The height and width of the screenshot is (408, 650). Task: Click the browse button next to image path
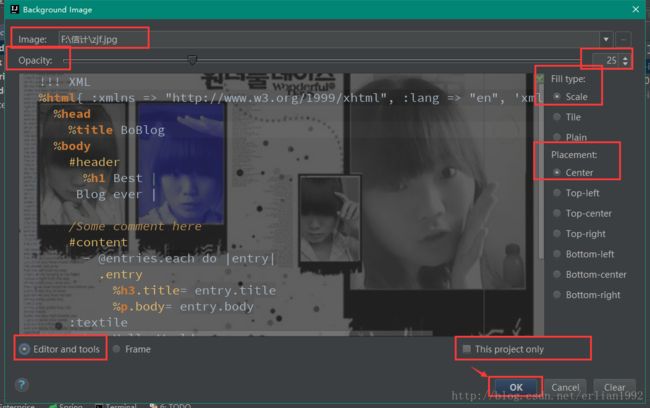pos(623,39)
